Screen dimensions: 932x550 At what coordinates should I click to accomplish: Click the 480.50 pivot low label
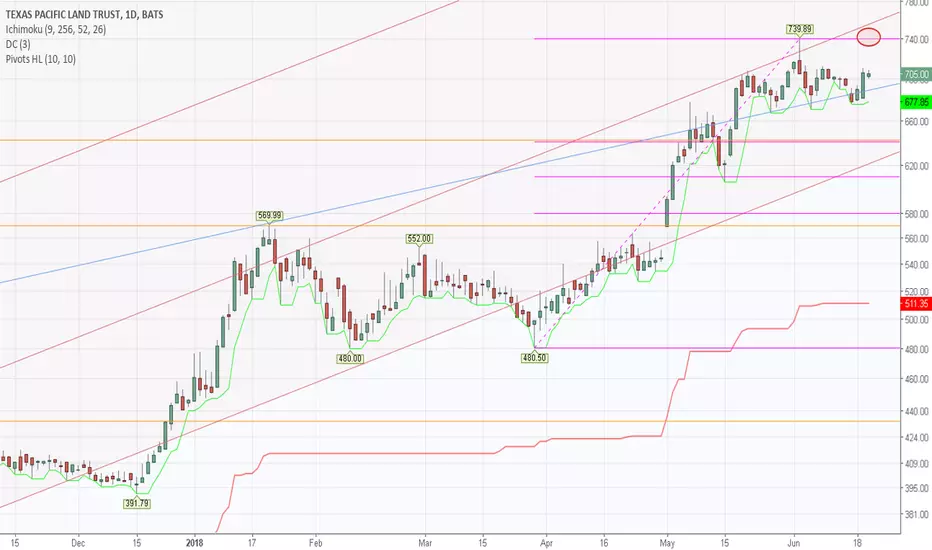tap(534, 358)
